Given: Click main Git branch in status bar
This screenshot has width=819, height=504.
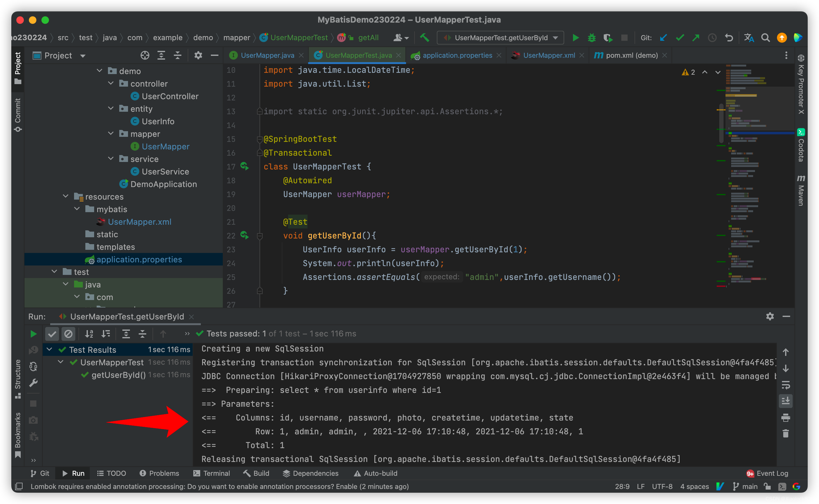Looking at the screenshot, I should pos(746,487).
